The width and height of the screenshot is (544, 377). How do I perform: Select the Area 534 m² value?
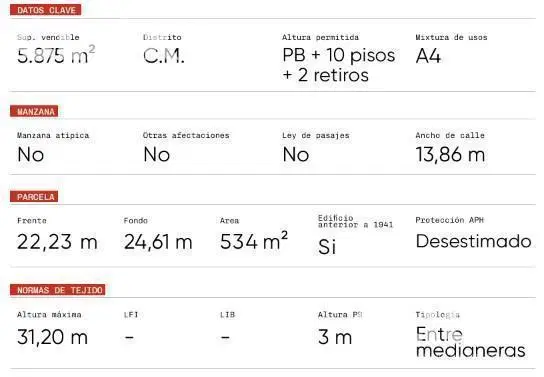[x=254, y=241]
